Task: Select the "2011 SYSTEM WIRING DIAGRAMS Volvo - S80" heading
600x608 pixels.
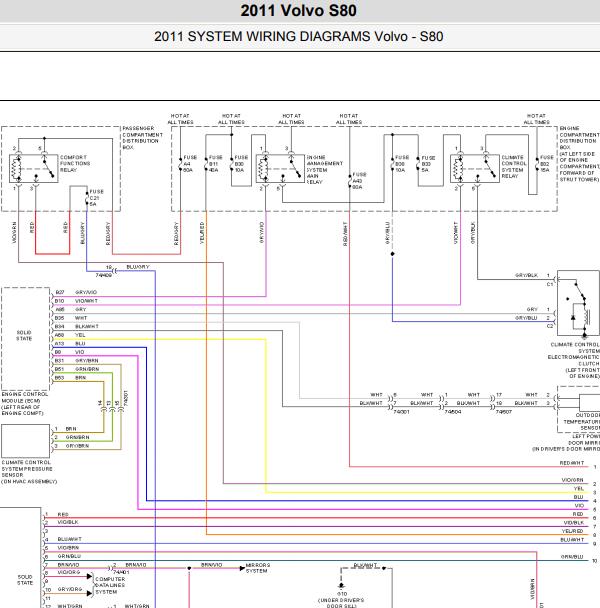Action: 298,36
